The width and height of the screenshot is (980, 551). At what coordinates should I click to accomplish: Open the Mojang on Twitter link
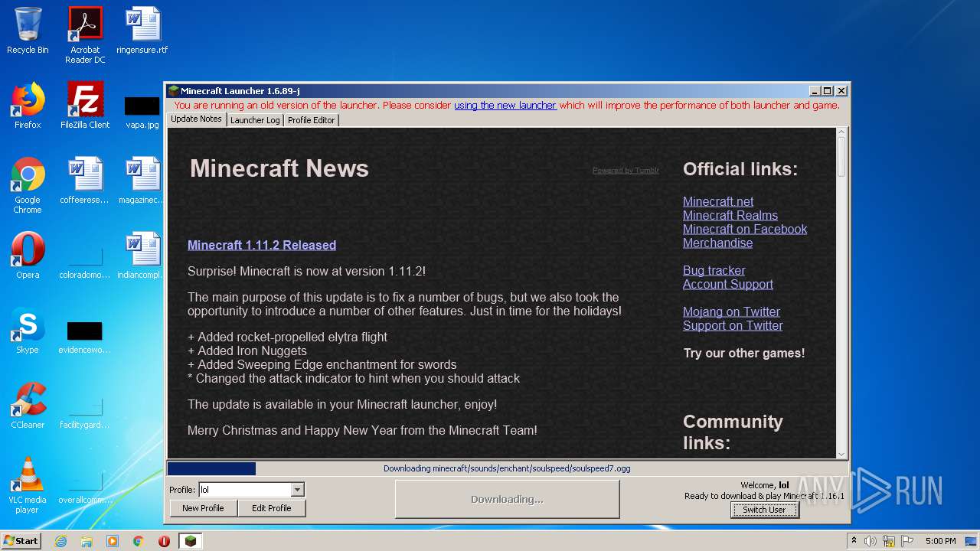(731, 311)
